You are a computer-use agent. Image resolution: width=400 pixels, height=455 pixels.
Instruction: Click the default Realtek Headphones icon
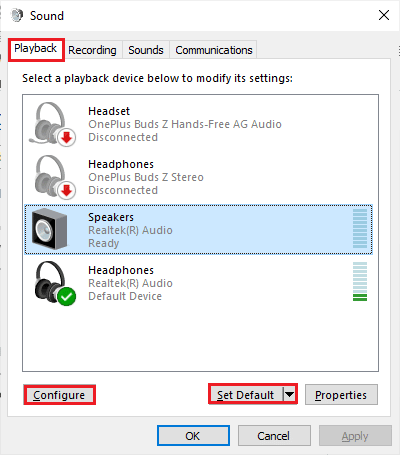pyautogui.click(x=55, y=283)
